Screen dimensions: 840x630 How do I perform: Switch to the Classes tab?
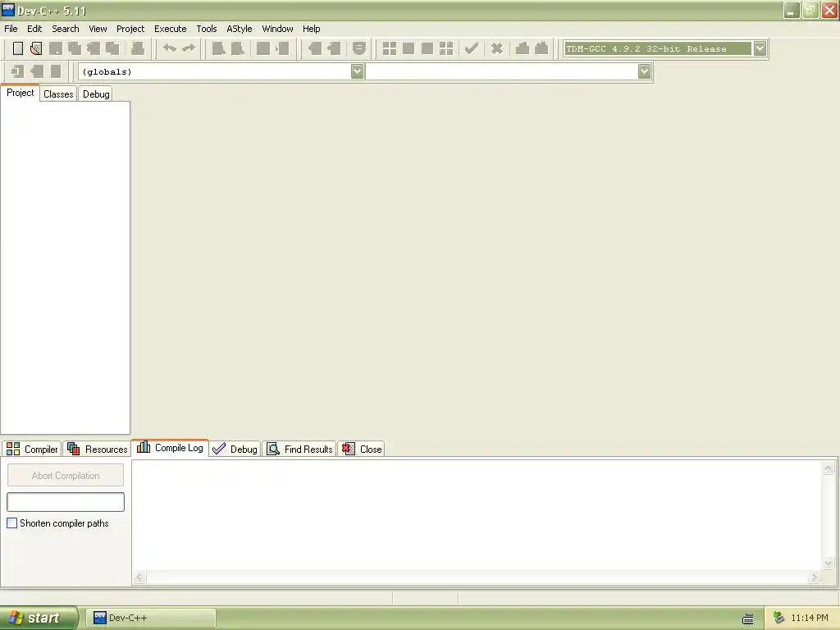click(x=58, y=94)
